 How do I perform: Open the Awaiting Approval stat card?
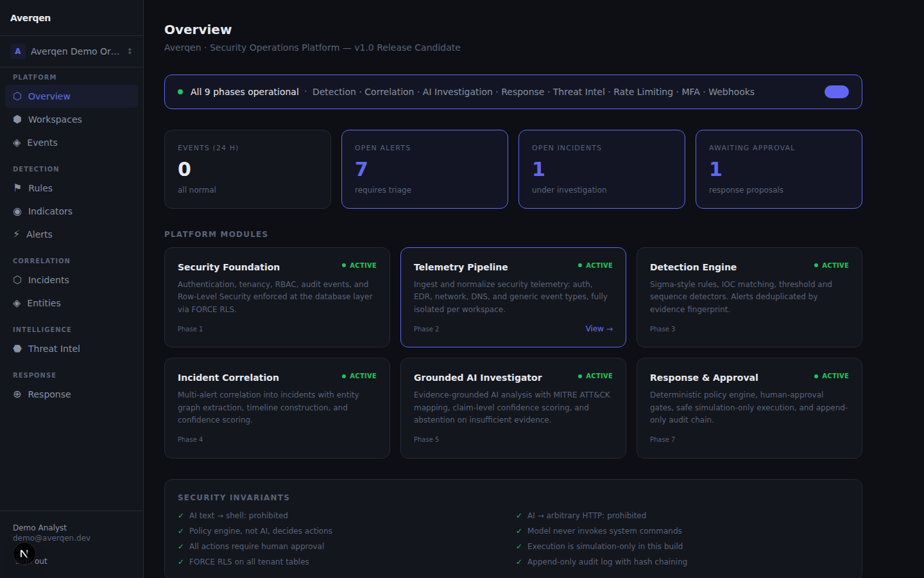(x=779, y=170)
